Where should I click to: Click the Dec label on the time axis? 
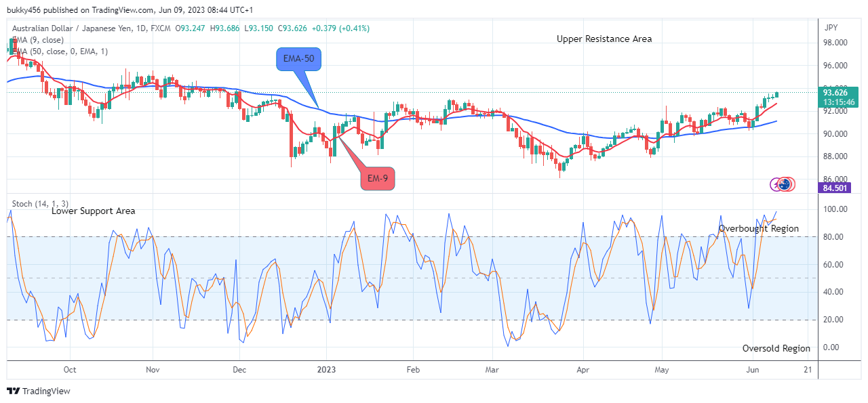tap(239, 370)
